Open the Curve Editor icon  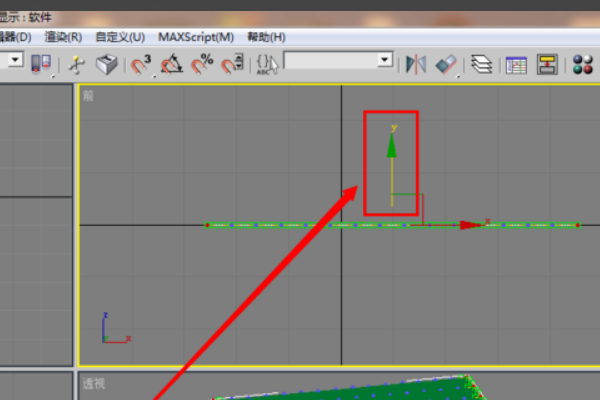(x=516, y=64)
